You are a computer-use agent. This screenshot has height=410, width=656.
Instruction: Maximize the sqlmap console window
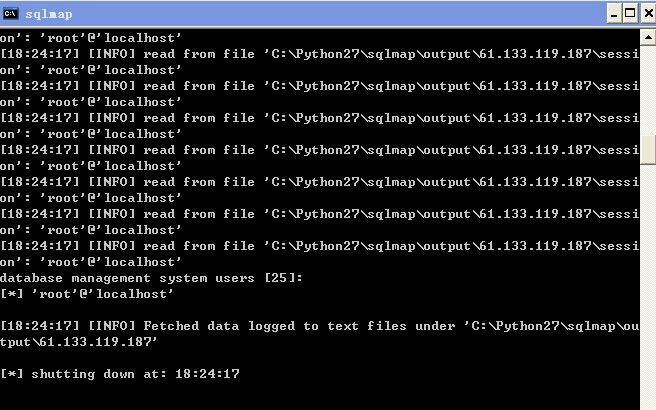click(630, 14)
